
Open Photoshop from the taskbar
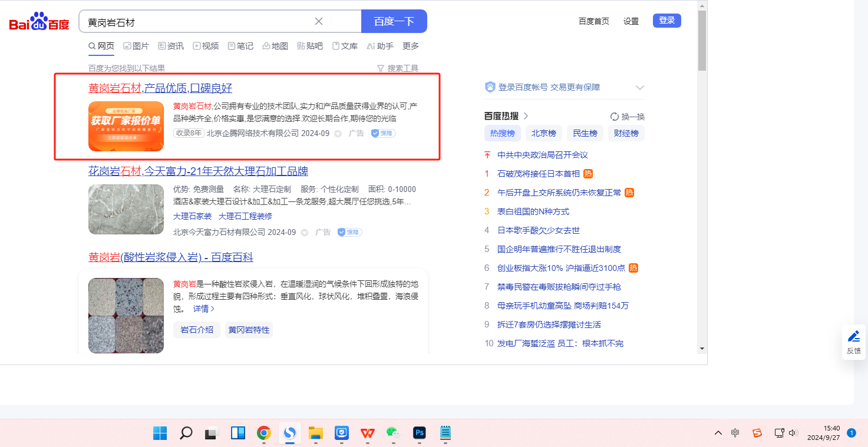(420, 433)
